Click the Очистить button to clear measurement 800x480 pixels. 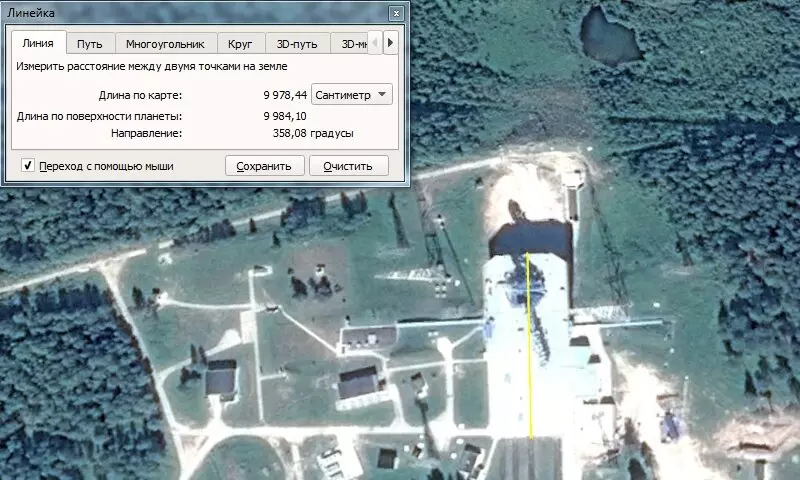[348, 166]
